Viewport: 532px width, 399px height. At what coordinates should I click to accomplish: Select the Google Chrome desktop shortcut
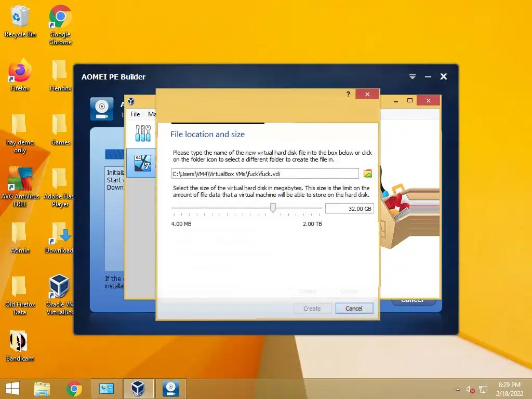click(60, 25)
